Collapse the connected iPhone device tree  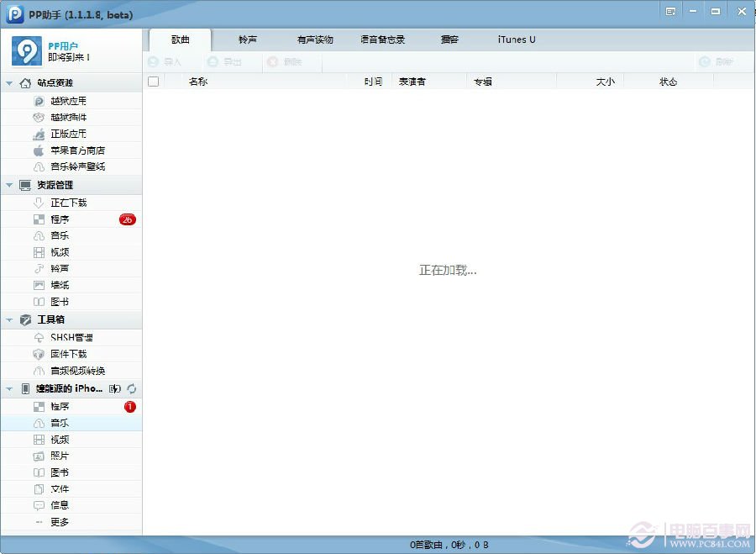pyautogui.click(x=8, y=389)
